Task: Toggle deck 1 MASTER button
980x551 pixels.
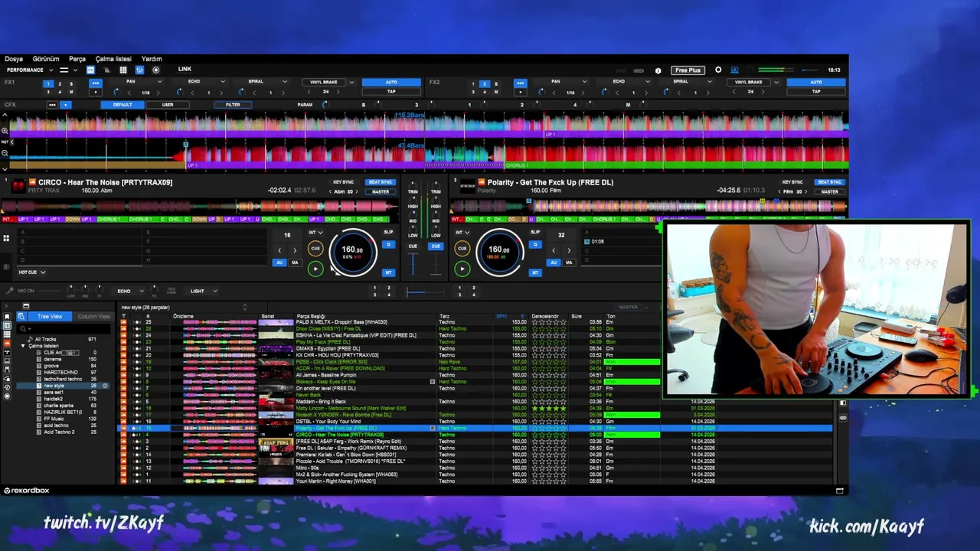Action: (381, 191)
